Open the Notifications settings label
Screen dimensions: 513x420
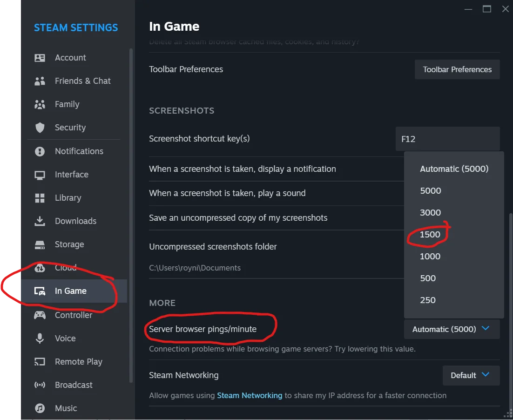click(x=79, y=151)
